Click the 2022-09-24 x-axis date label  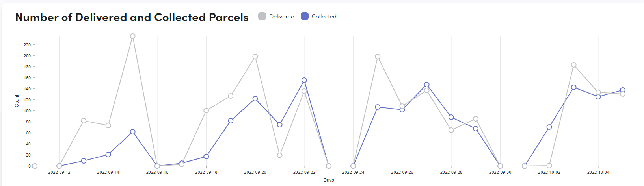353,172
